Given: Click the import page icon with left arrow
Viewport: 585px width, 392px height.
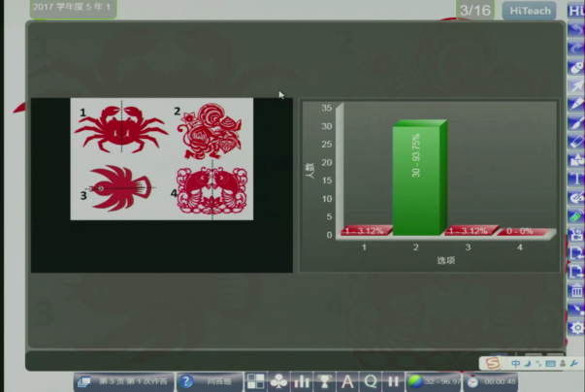Looking at the screenshot, I should coord(576,253).
